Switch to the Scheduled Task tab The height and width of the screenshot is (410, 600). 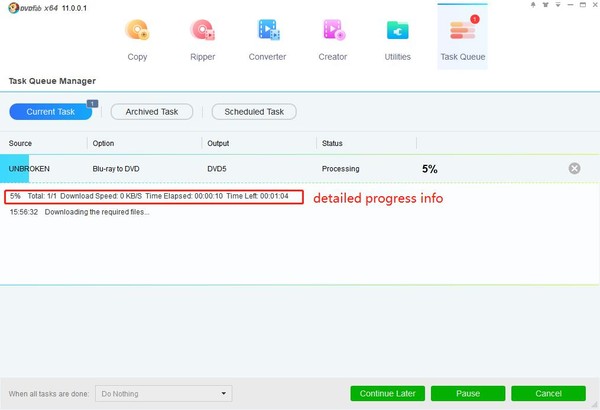(x=254, y=112)
